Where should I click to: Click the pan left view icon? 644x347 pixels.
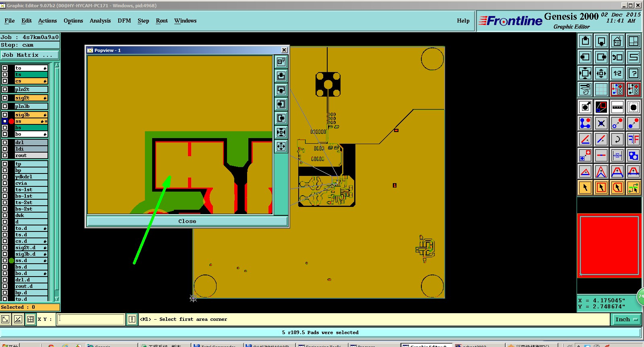(585, 57)
